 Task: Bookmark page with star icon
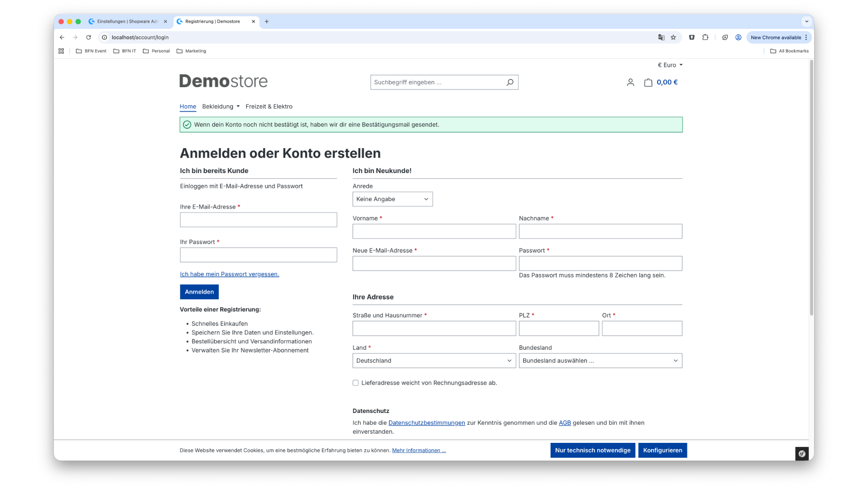point(673,38)
